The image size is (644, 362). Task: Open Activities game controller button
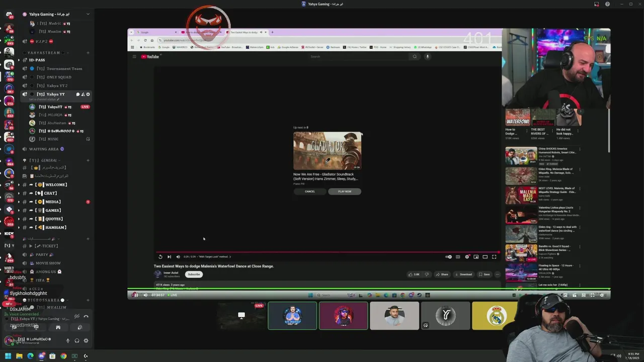pos(58,327)
